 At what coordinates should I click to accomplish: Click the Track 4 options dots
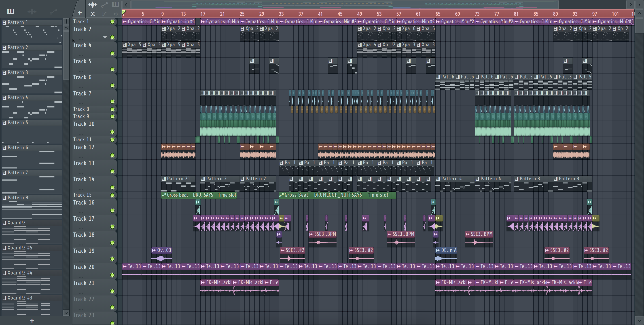[x=81, y=55]
